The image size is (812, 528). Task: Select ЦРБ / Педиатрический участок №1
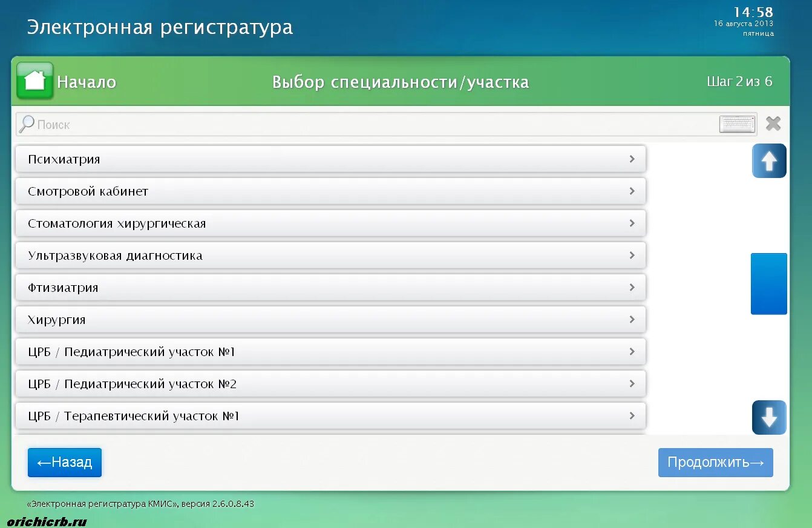coord(330,352)
